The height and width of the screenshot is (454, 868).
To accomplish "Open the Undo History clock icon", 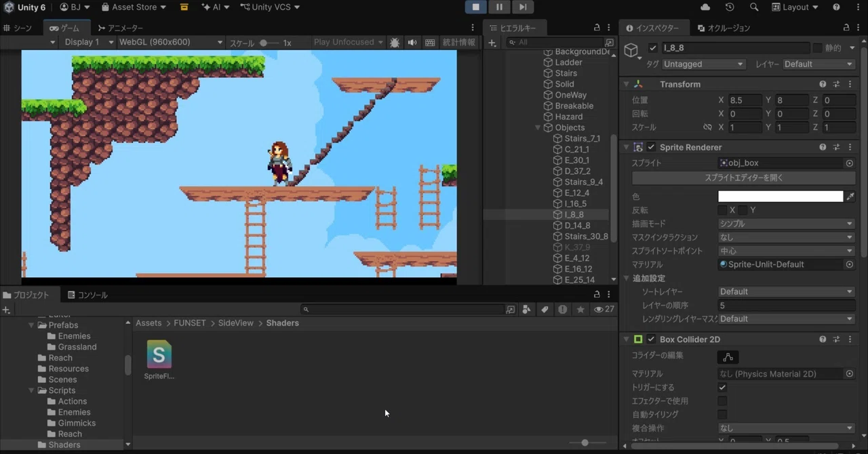I will 730,7.
